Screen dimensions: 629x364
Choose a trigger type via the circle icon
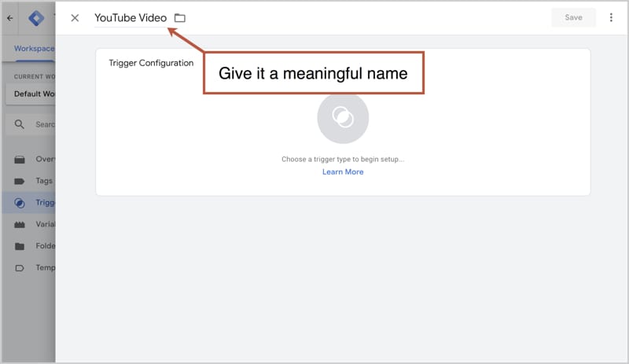pos(343,118)
